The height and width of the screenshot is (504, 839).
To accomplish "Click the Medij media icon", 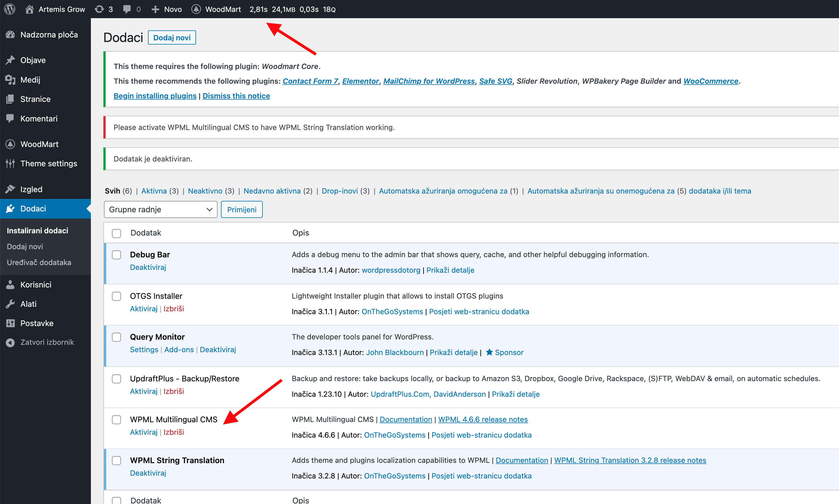I will (11, 80).
